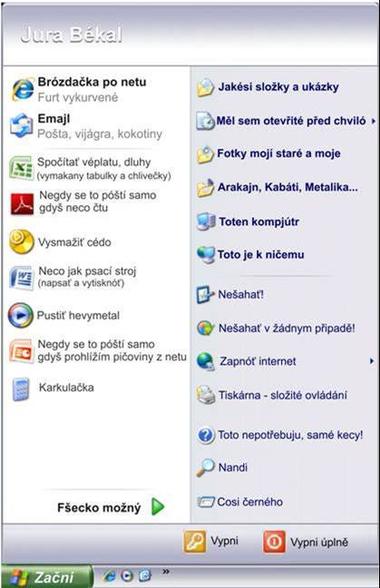Select Tiskárna - složité ovládání menu entry

click(x=272, y=395)
